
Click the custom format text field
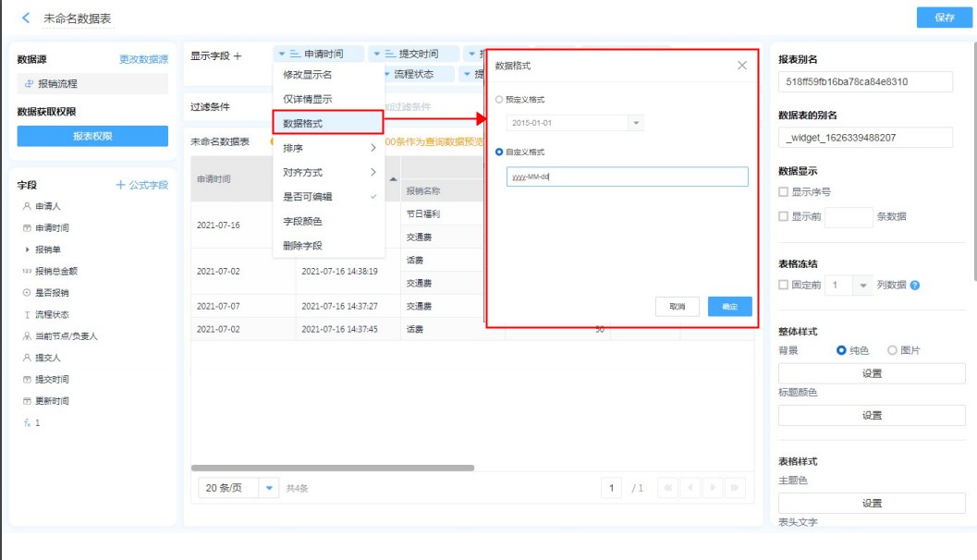(627, 177)
